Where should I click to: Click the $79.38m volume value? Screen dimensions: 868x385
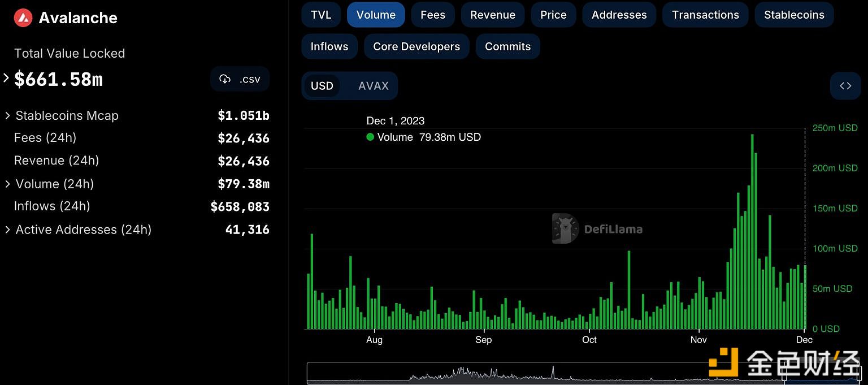[x=244, y=184]
